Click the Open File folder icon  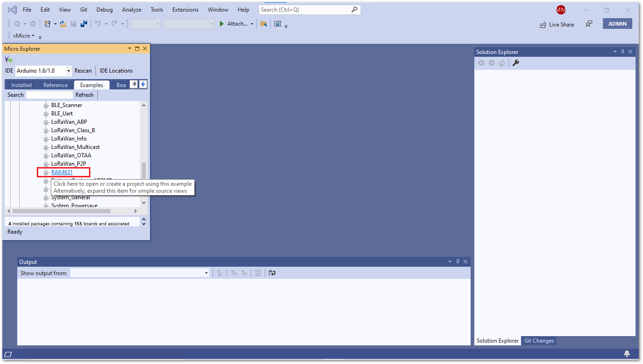tap(63, 24)
